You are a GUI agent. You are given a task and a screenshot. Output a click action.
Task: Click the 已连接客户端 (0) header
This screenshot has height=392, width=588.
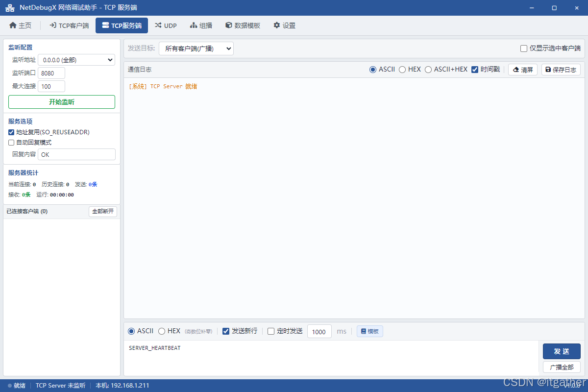click(x=27, y=211)
